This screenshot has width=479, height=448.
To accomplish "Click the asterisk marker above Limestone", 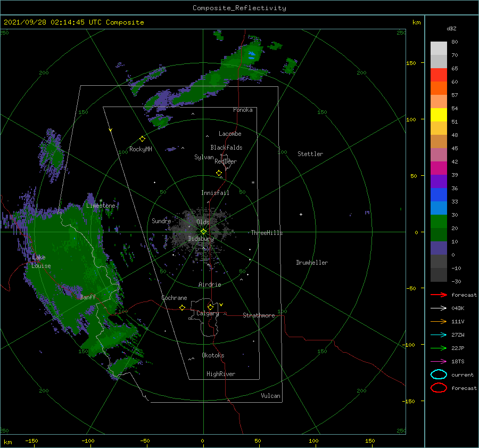I will pos(101,201).
